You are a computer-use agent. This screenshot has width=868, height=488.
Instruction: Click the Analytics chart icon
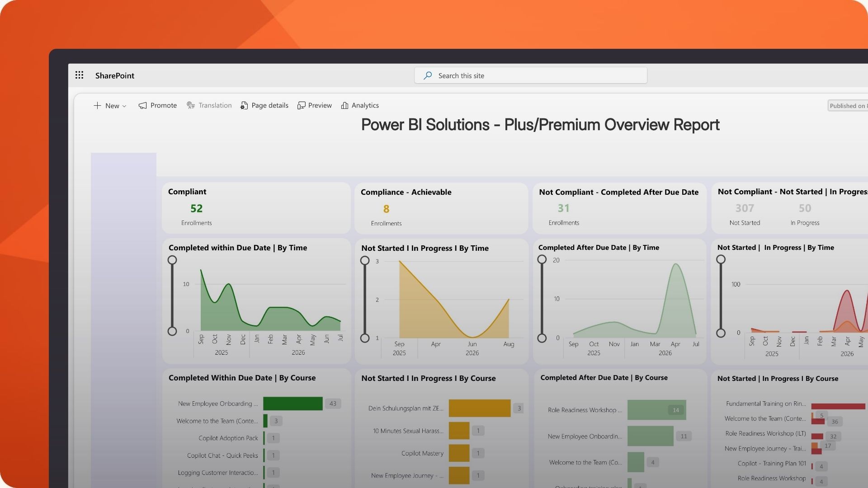click(344, 105)
